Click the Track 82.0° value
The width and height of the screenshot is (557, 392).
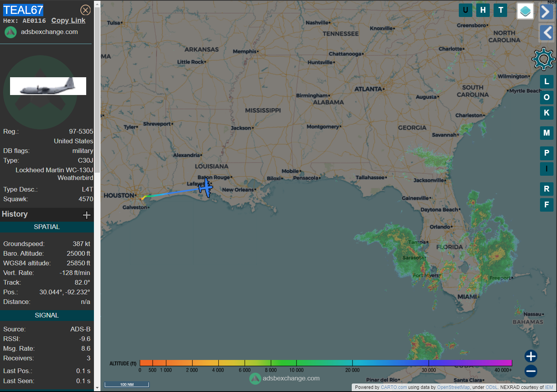82,282
